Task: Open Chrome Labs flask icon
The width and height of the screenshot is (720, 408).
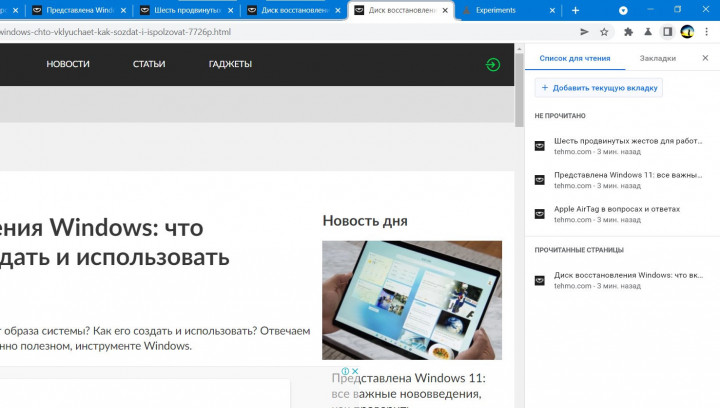Action: pyautogui.click(x=648, y=32)
